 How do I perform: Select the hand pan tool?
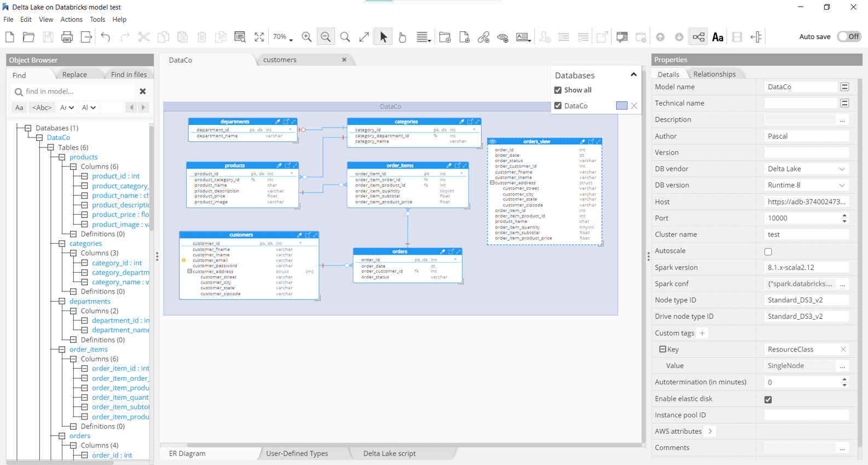(402, 37)
